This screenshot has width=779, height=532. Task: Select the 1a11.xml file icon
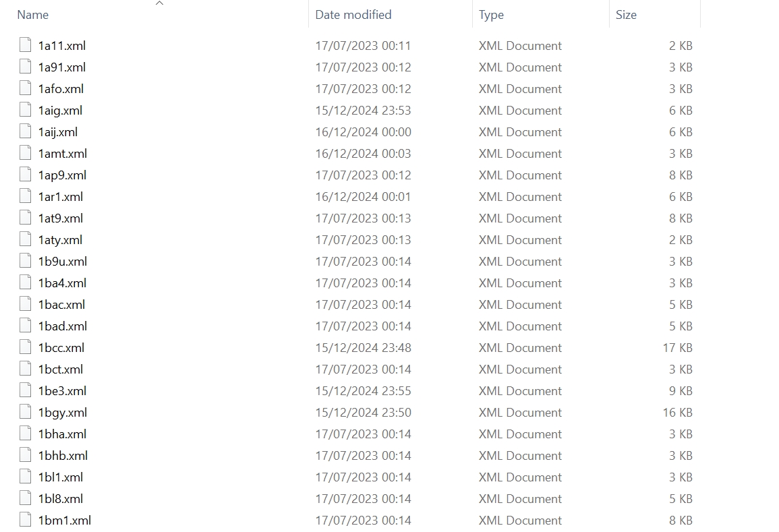26,45
